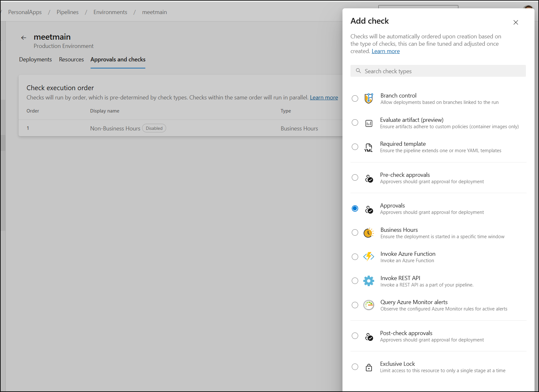Close the Add check panel
Image resolution: width=539 pixels, height=392 pixels.
point(516,22)
